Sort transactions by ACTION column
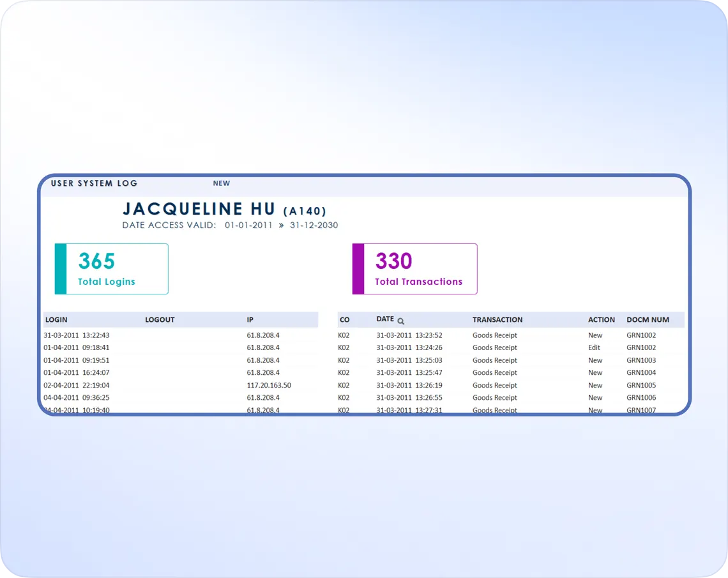 point(601,319)
